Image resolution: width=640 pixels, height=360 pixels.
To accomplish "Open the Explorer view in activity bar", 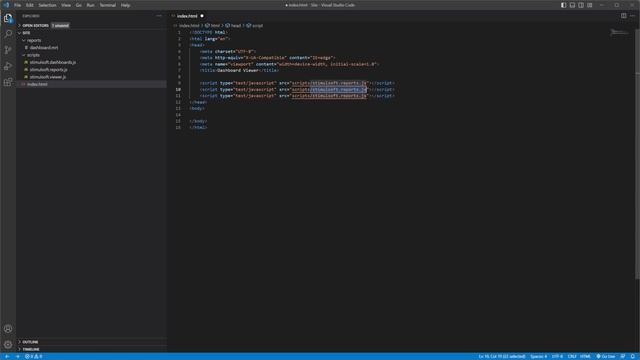I will click(8, 18).
